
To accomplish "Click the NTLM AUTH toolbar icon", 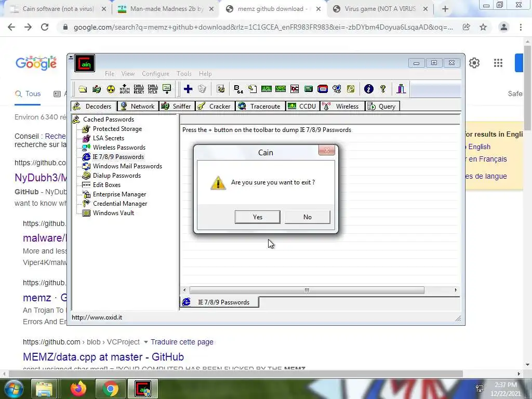I will pos(125,89).
